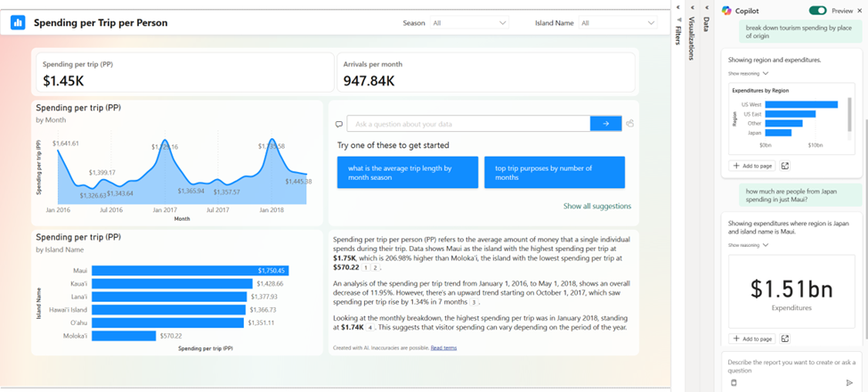Select the Moloka'i bar in island chart

124,336
